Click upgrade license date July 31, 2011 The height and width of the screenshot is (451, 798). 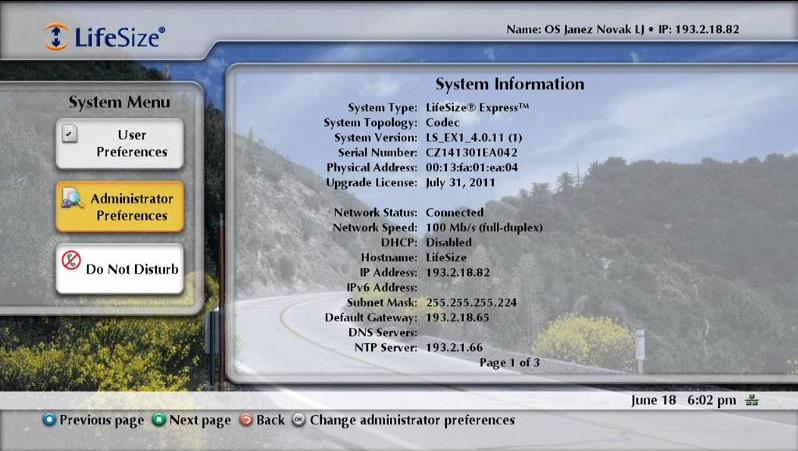(460, 183)
